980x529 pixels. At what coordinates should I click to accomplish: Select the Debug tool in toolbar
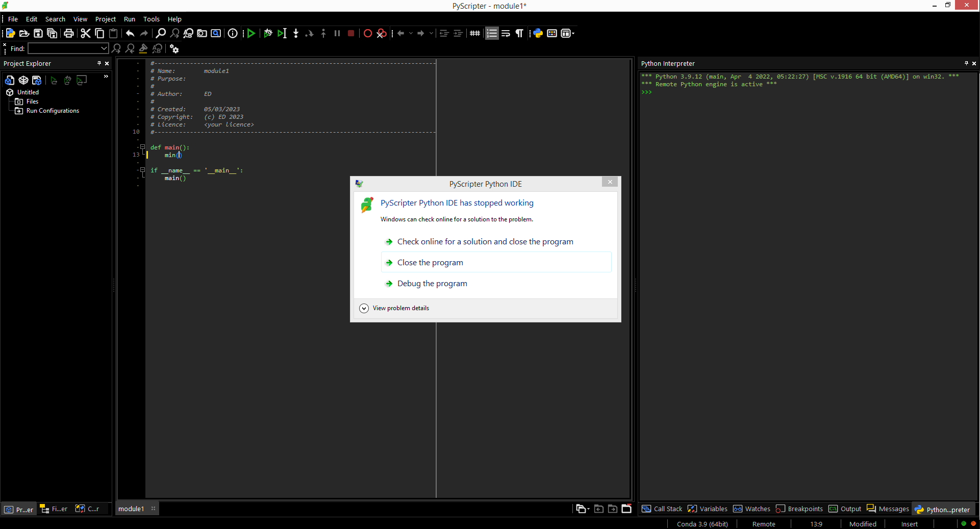[268, 33]
